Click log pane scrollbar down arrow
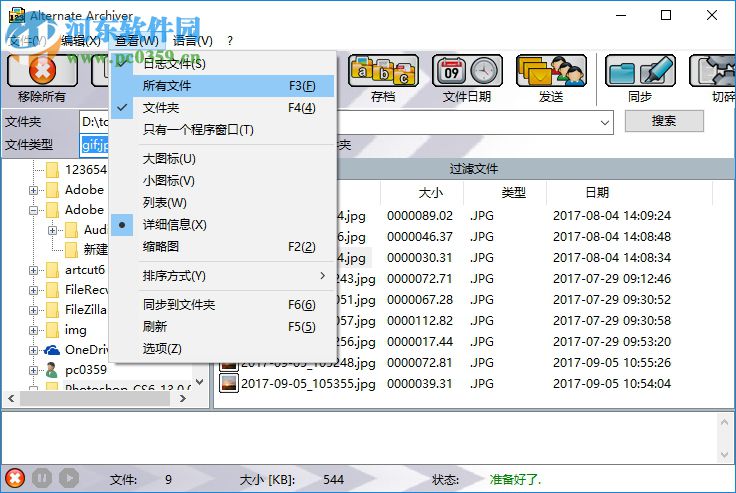The height and width of the screenshot is (493, 736). pos(724,454)
